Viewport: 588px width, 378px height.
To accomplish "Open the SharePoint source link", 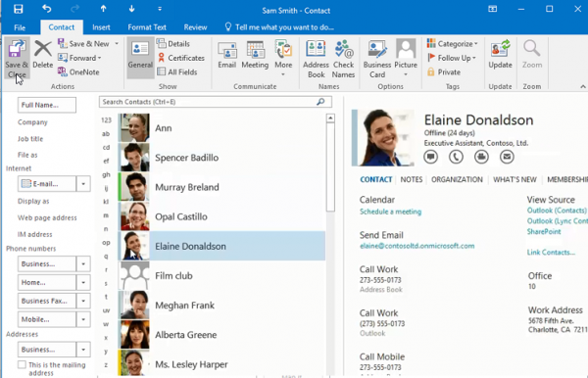I will (x=544, y=231).
